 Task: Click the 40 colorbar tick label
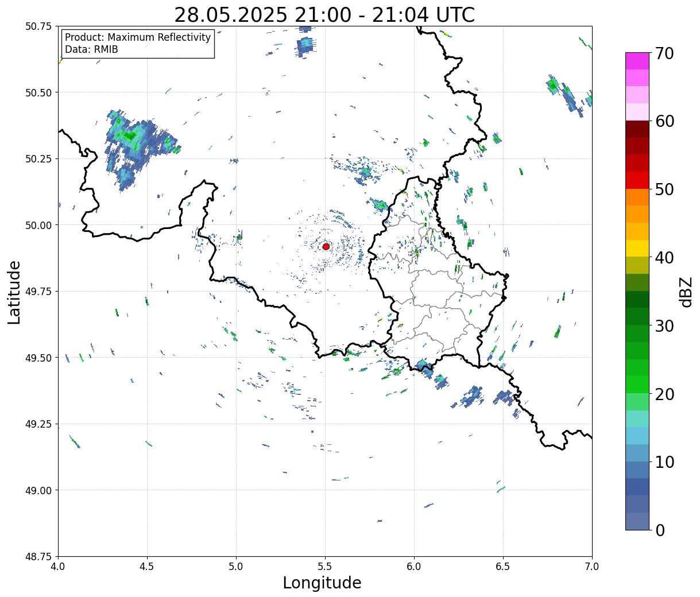(664, 258)
